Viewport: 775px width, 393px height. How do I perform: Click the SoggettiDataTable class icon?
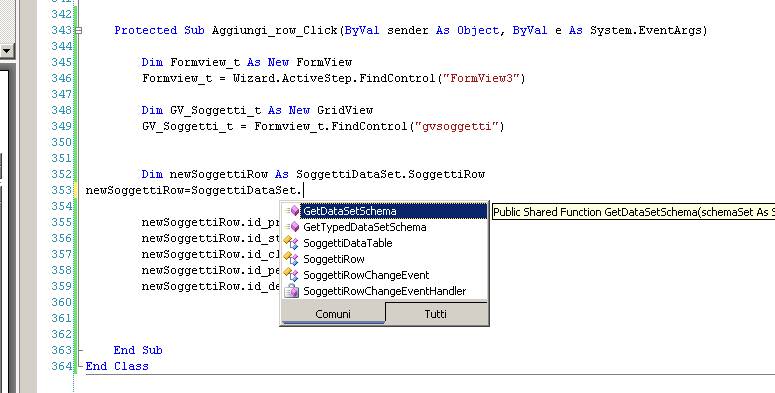point(292,243)
